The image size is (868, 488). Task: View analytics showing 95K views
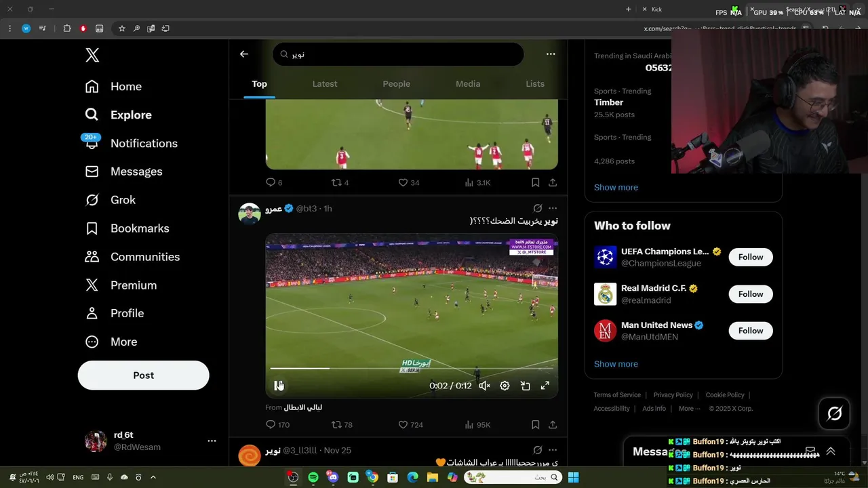(x=477, y=425)
